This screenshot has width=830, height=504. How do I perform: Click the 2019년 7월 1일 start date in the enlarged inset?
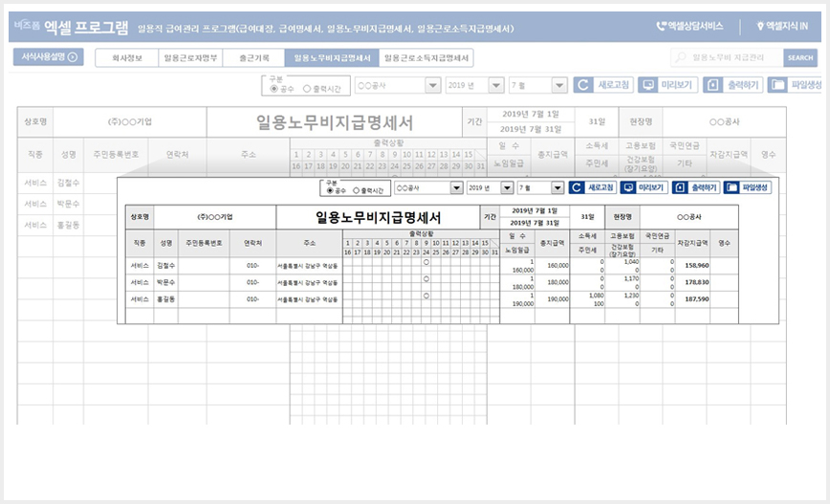(535, 210)
